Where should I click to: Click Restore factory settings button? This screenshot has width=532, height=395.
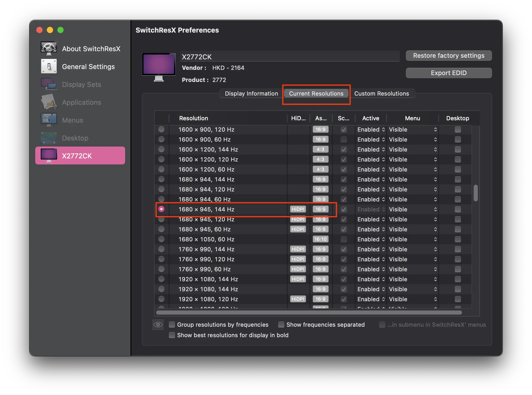tap(448, 56)
